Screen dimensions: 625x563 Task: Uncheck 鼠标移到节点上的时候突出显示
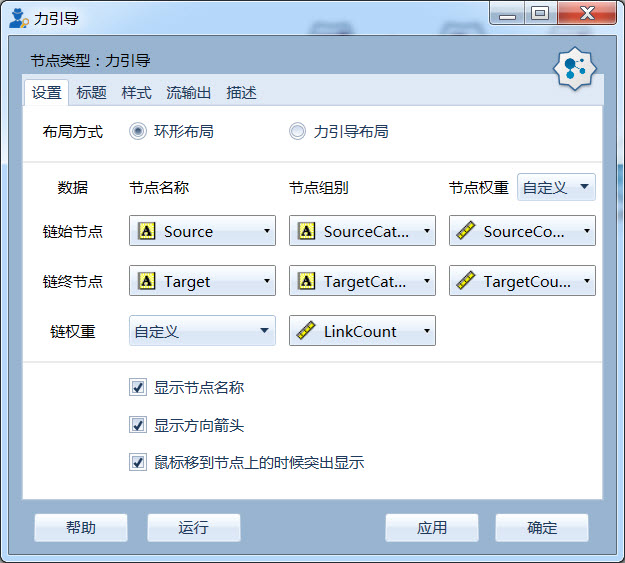click(138, 463)
